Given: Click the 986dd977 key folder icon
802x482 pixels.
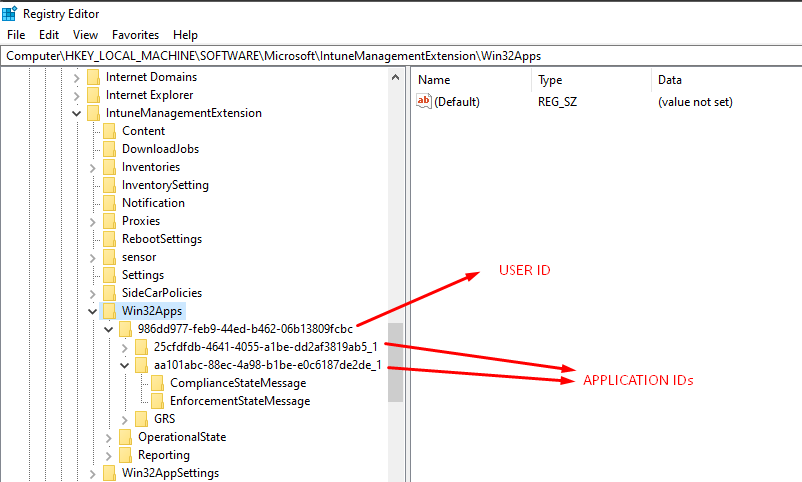Looking at the screenshot, I should tap(125, 328).
